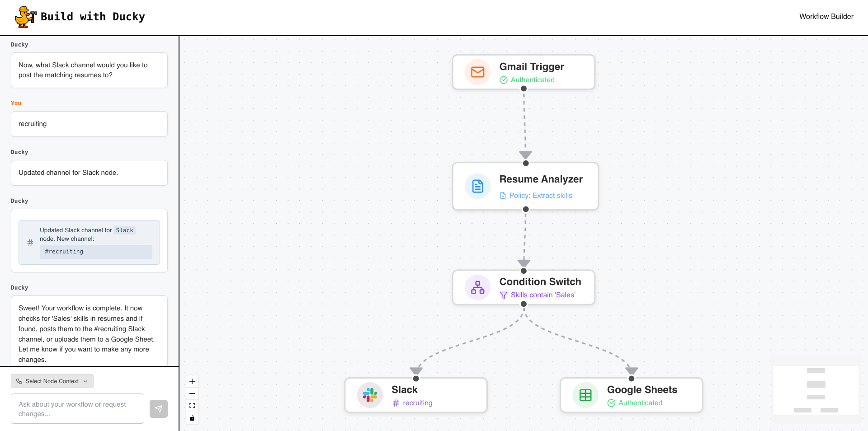Zoom in the canvas with plus button
The image size is (868, 431).
pyautogui.click(x=192, y=381)
